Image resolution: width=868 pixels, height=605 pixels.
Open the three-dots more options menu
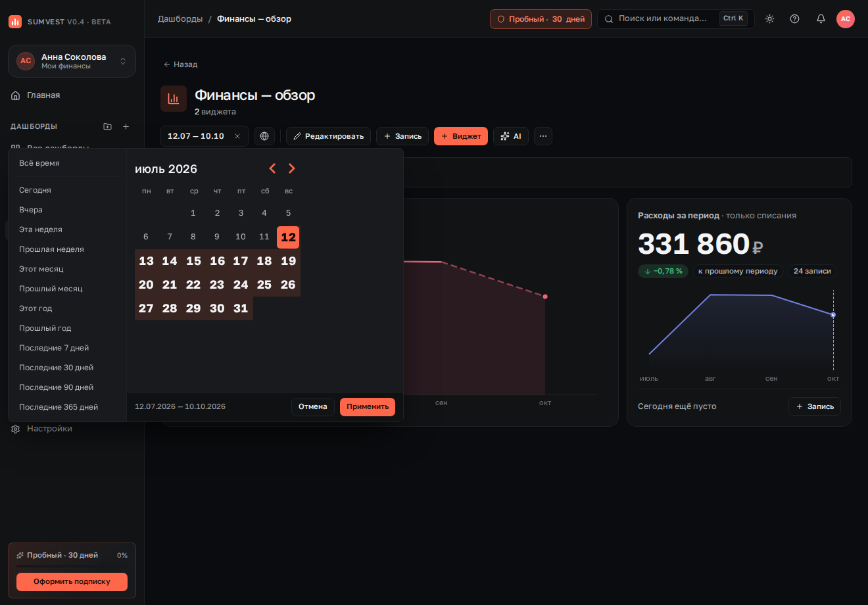[x=543, y=136]
